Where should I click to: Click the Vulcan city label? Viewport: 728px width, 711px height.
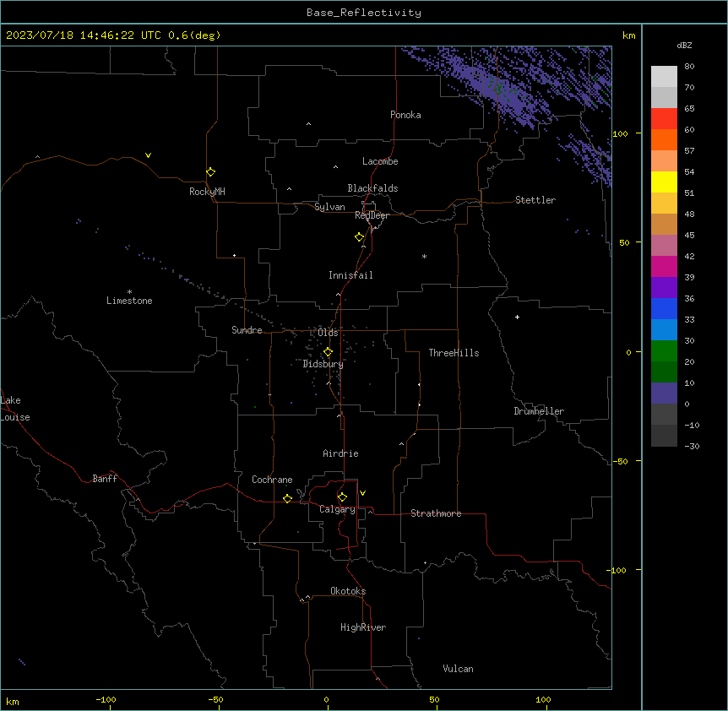(x=458, y=669)
